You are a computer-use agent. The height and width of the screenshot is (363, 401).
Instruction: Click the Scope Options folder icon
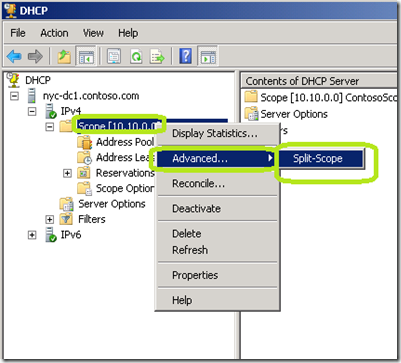point(84,189)
